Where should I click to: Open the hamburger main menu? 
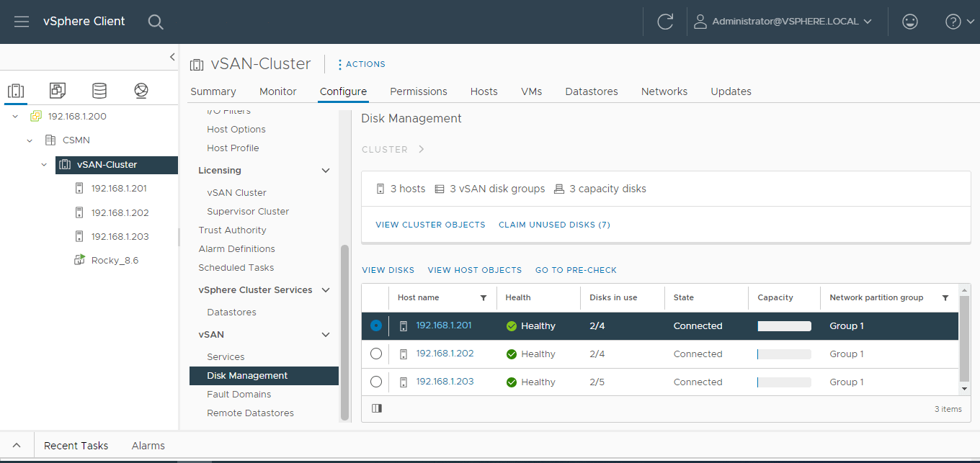pos(22,22)
